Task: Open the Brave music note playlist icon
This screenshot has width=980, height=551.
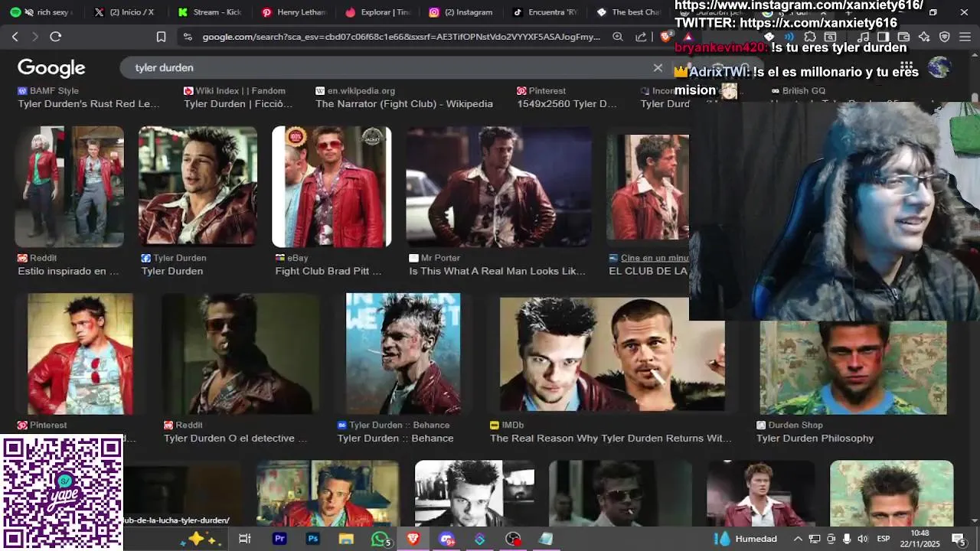Action: pos(863,37)
